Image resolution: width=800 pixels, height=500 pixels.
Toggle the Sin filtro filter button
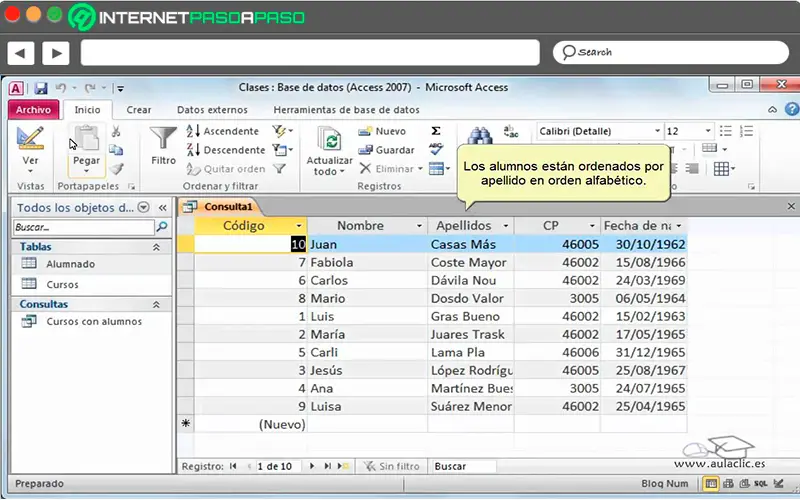click(391, 466)
